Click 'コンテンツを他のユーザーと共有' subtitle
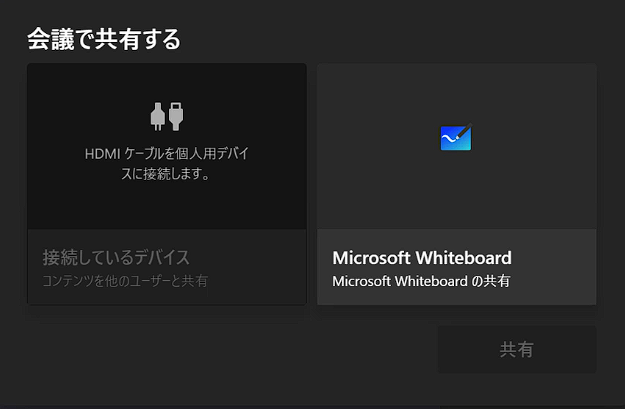The image size is (625, 409). 125,281
